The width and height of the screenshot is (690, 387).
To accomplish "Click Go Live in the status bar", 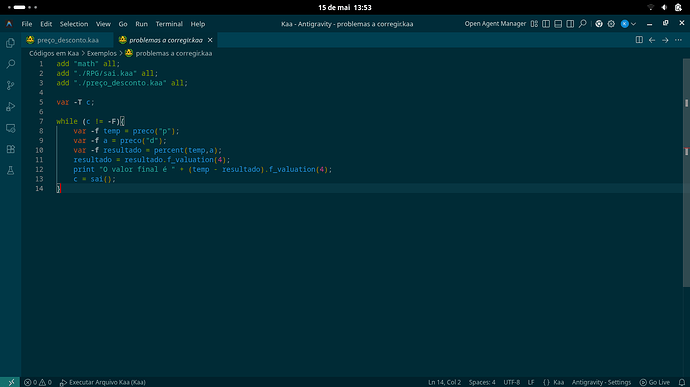I will click(x=655, y=382).
